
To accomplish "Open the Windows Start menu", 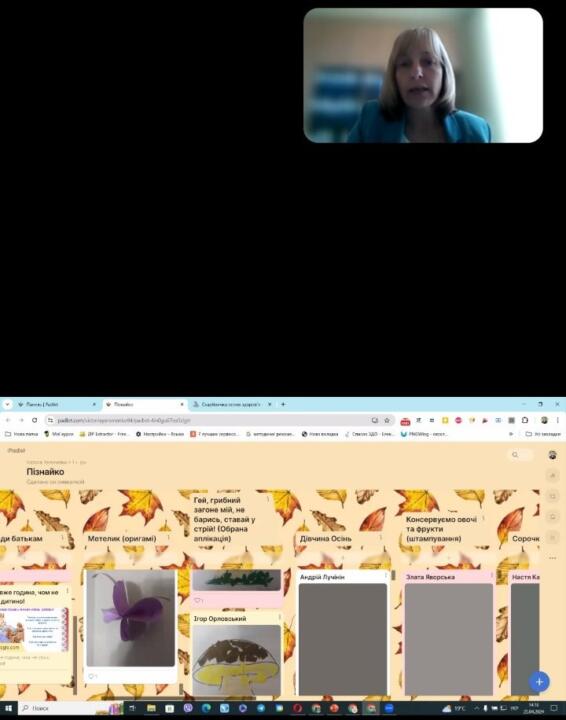I will click(8, 708).
